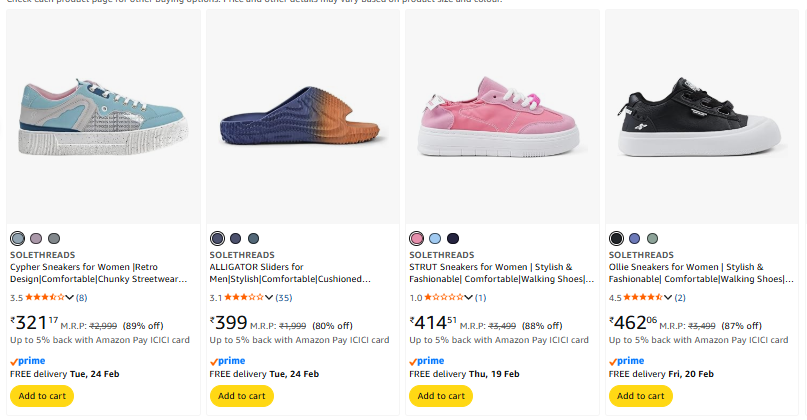This screenshot has width=807, height=420.
Task: Add Cypher Sneakers to cart
Action: point(41,396)
